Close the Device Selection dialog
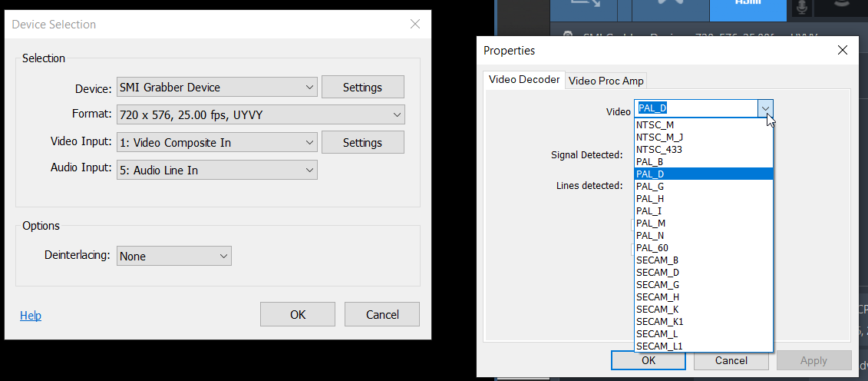 pos(415,25)
